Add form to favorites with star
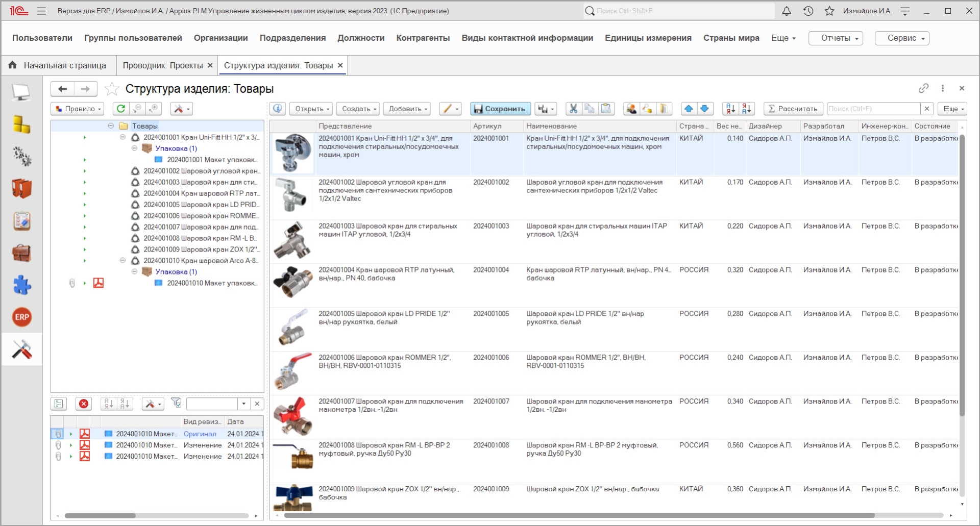The width and height of the screenshot is (980, 526). pos(112,89)
